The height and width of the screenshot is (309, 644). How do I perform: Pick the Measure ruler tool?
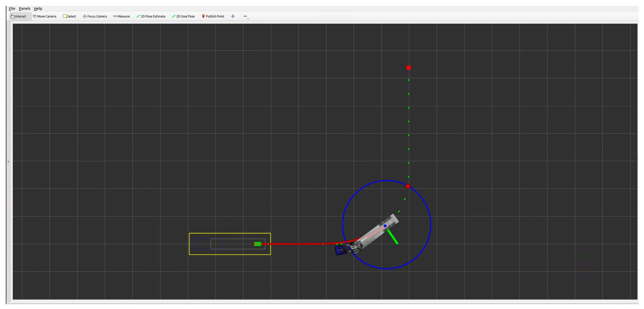tap(122, 16)
